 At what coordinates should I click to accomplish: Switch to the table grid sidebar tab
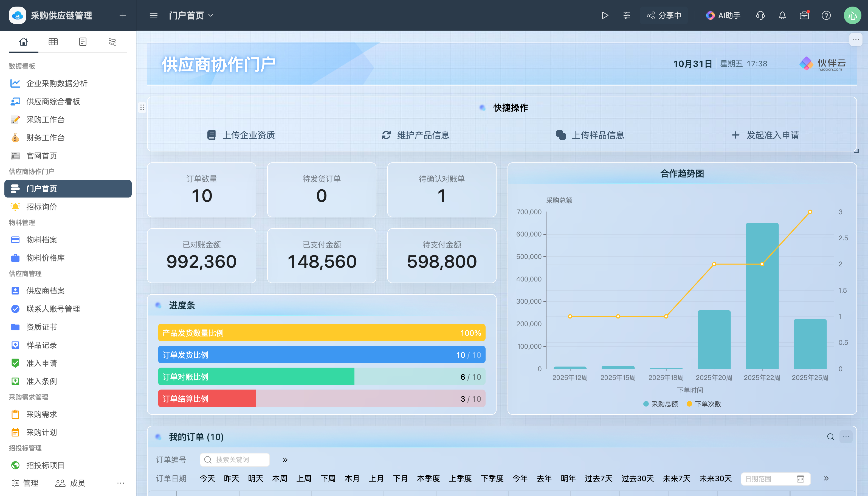(53, 41)
